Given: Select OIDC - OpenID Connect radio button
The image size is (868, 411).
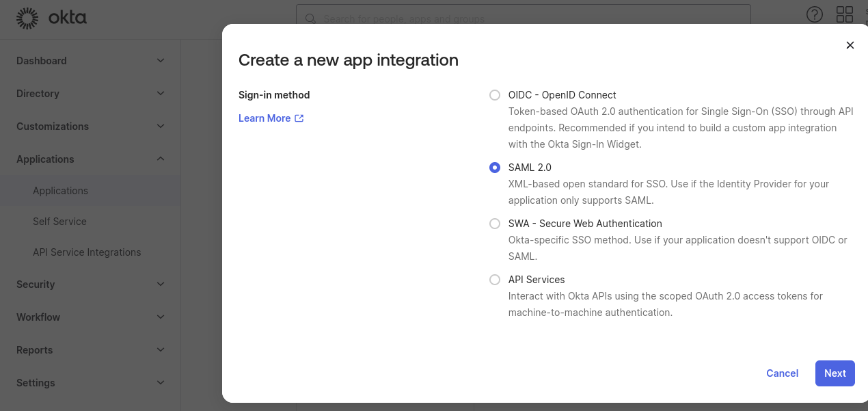Looking at the screenshot, I should tap(495, 95).
